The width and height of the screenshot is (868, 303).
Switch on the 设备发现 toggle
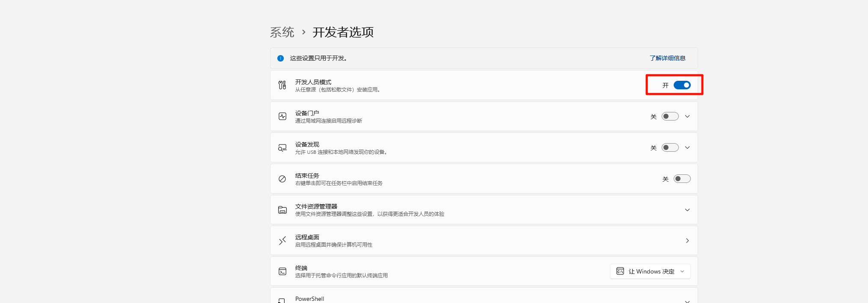(x=670, y=147)
